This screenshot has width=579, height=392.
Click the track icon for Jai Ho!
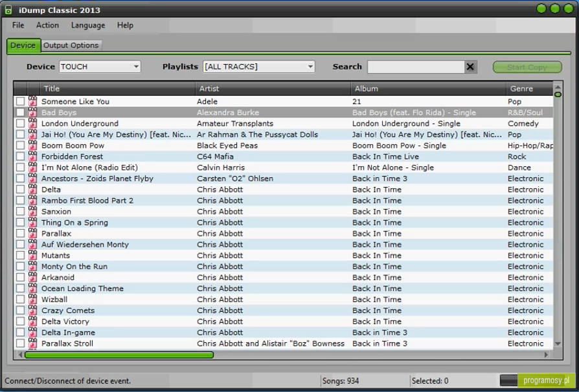pyautogui.click(x=33, y=135)
